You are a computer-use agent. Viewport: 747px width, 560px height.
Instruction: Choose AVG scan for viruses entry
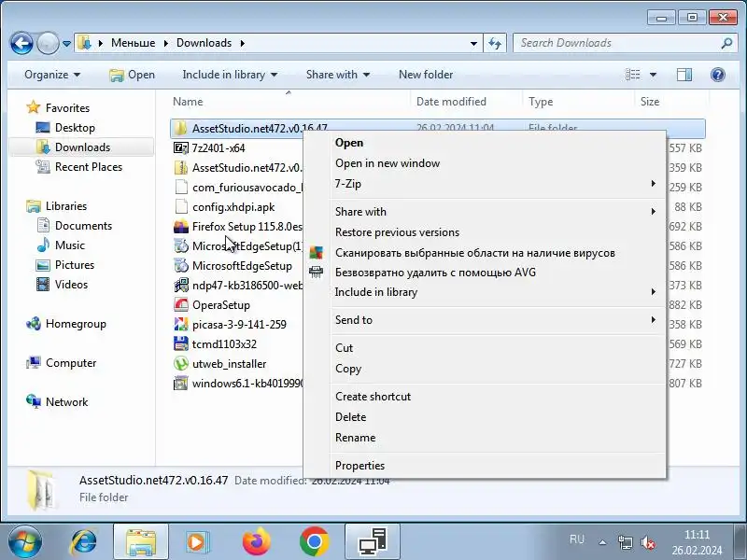485,253
